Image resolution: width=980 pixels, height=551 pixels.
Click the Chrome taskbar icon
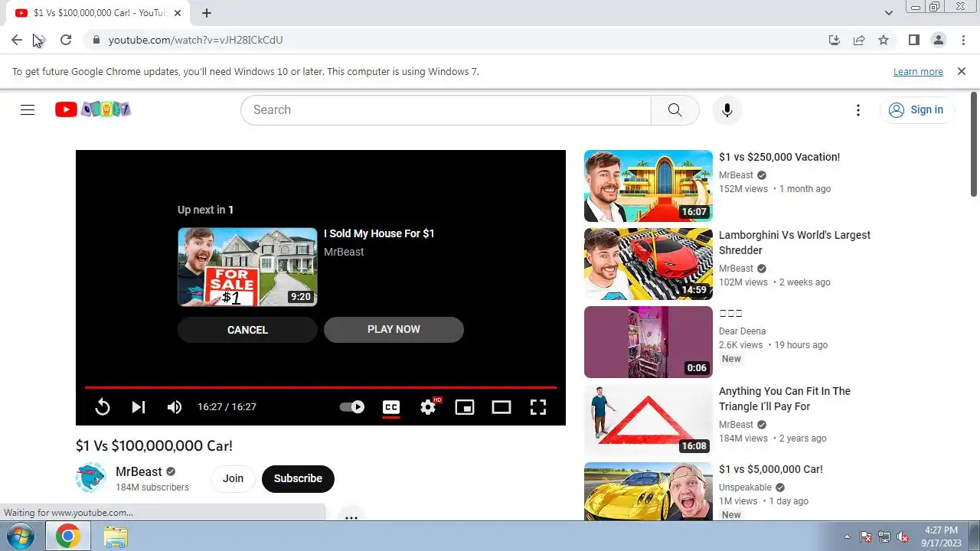(x=67, y=536)
